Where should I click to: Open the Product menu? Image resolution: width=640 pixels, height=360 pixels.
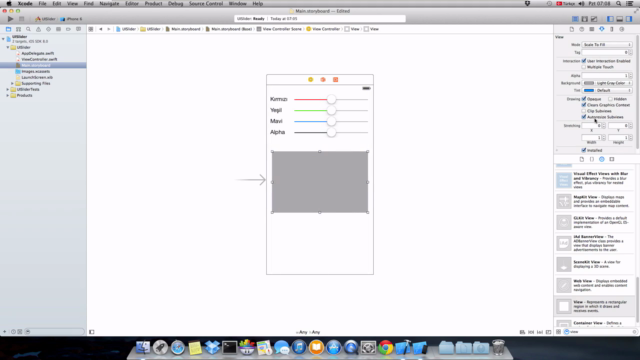coord(153,3)
